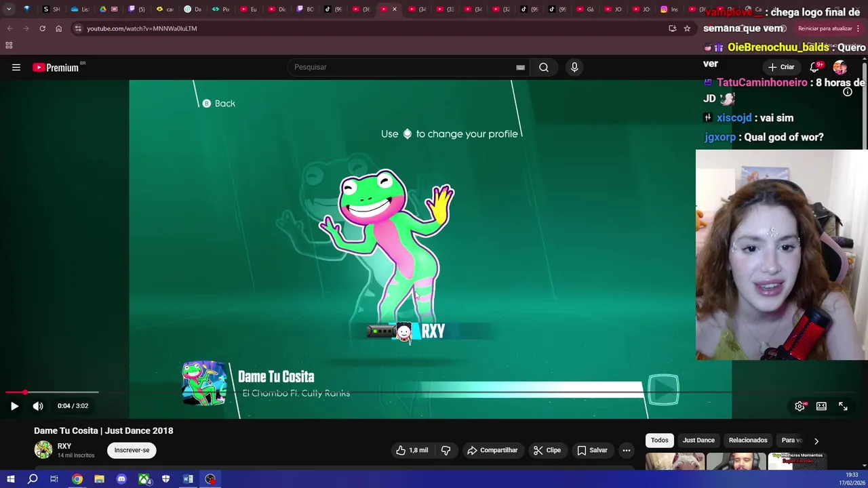Select the Relacionados chip
The width and height of the screenshot is (868, 488).
748,441
